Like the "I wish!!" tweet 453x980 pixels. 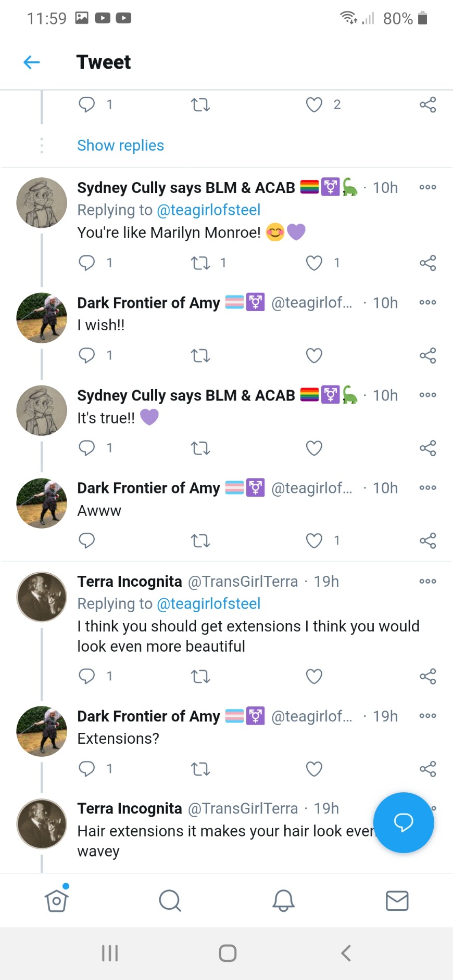tap(314, 356)
